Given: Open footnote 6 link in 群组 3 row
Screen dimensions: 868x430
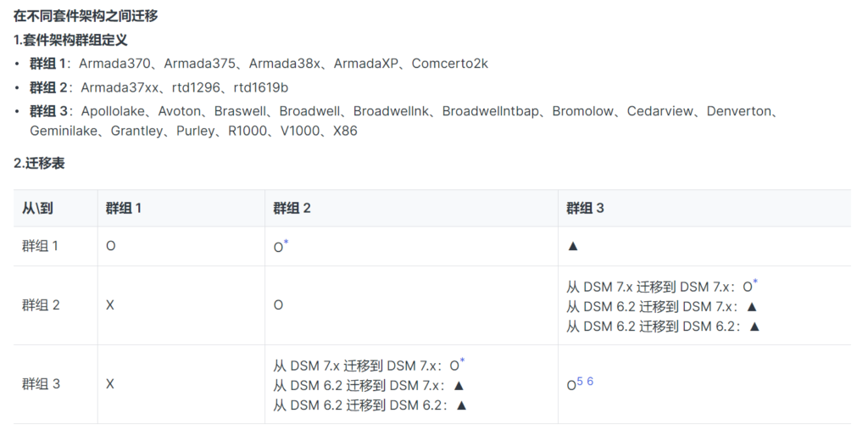Looking at the screenshot, I should [590, 382].
